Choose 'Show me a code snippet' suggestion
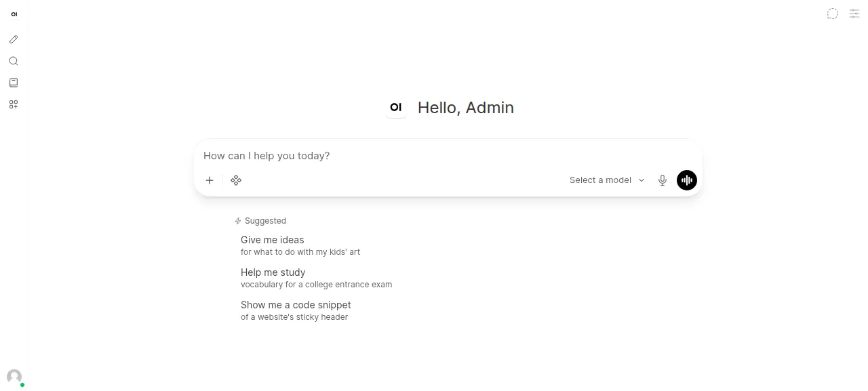 tap(296, 310)
